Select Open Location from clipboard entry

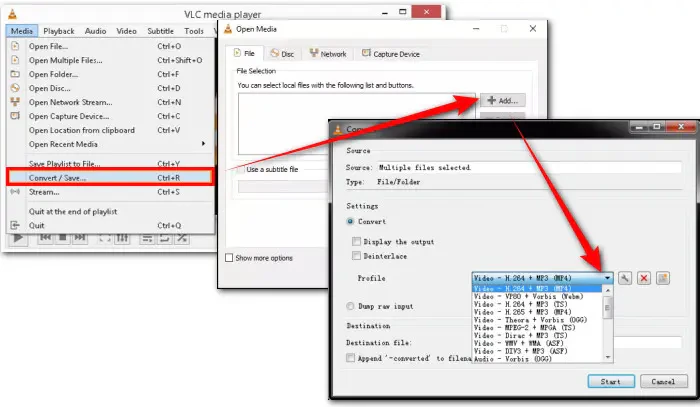[x=110, y=130]
